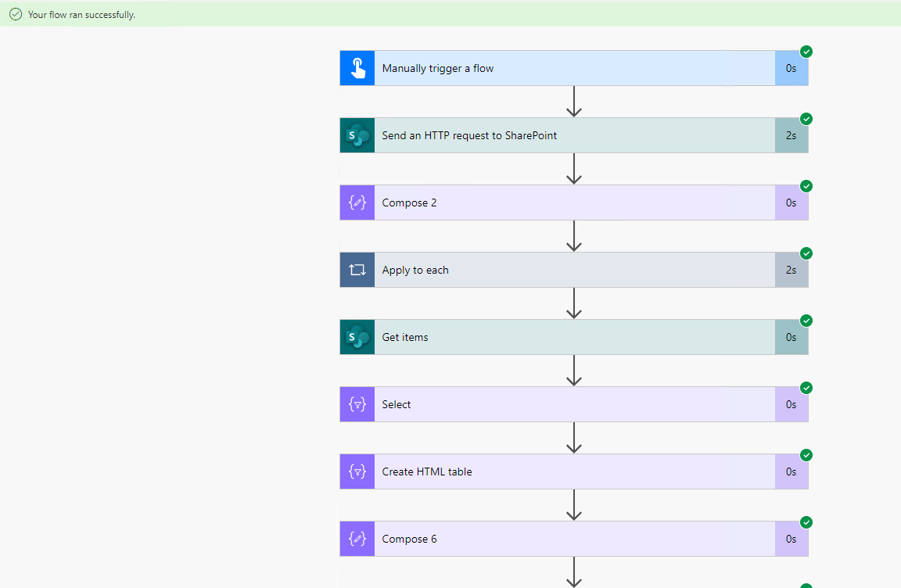The image size is (901, 588).
Task: Click the Compose 2 braces icon
Action: point(357,203)
